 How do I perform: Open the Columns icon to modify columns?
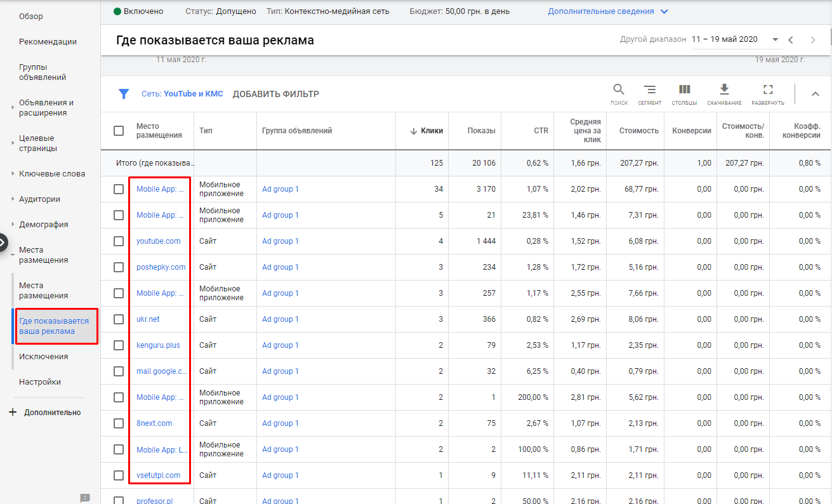click(x=684, y=90)
